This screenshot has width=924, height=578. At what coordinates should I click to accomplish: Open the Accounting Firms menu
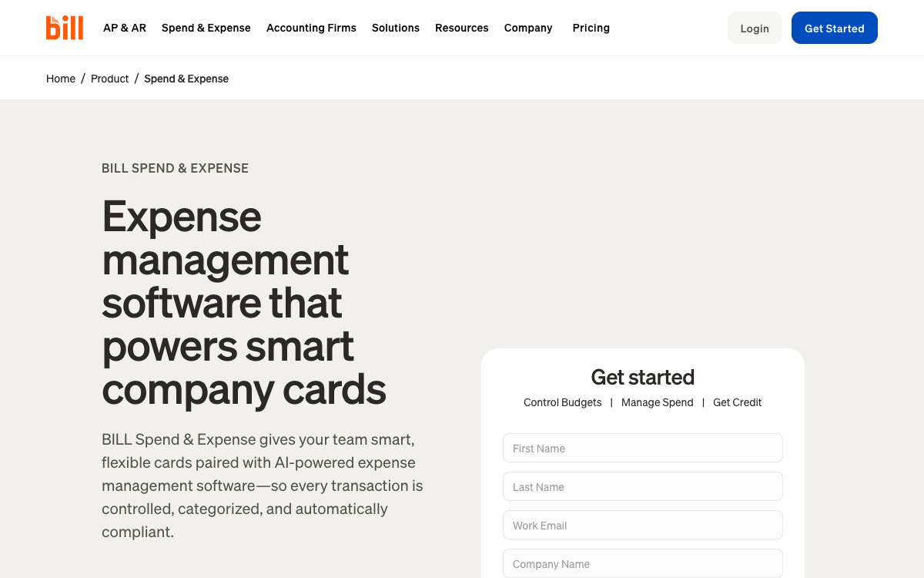click(311, 28)
